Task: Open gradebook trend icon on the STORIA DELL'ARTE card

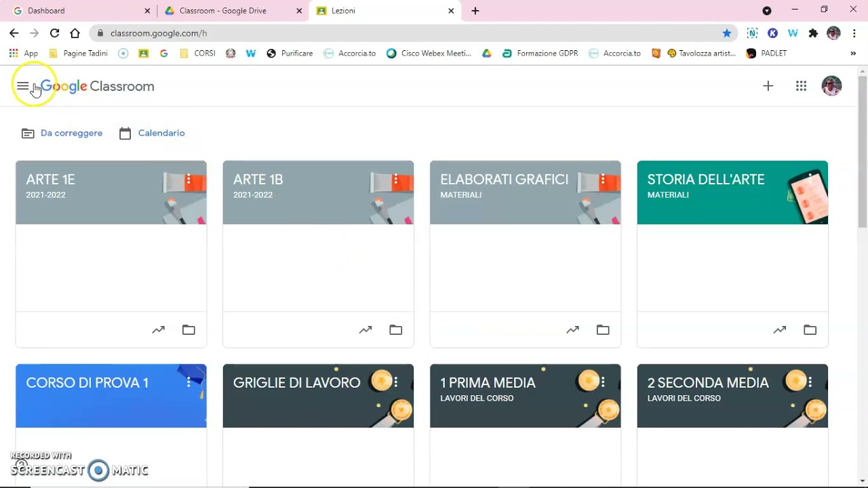Action: pyautogui.click(x=780, y=330)
